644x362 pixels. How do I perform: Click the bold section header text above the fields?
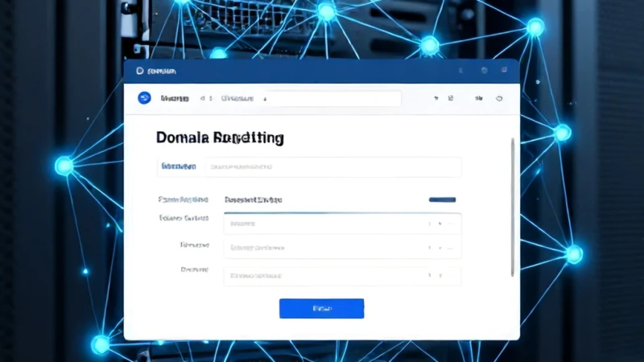(x=253, y=200)
